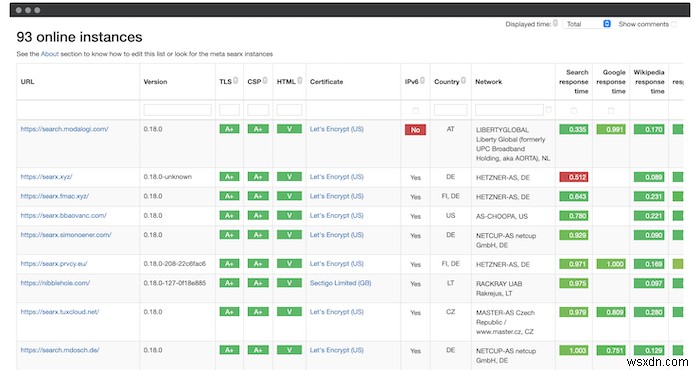
Task: Click the info icon beside CSP header
Action: pos(265,80)
